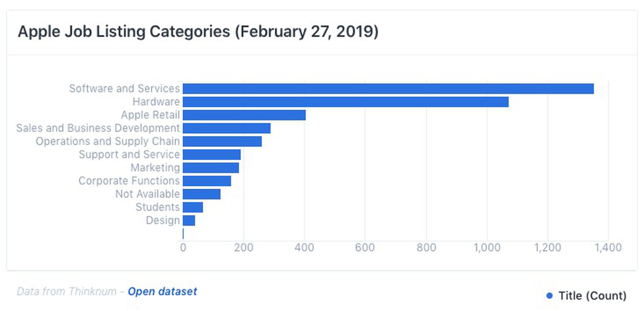The width and height of the screenshot is (644, 311).
Task: Click the Students bar
Action: click(193, 207)
